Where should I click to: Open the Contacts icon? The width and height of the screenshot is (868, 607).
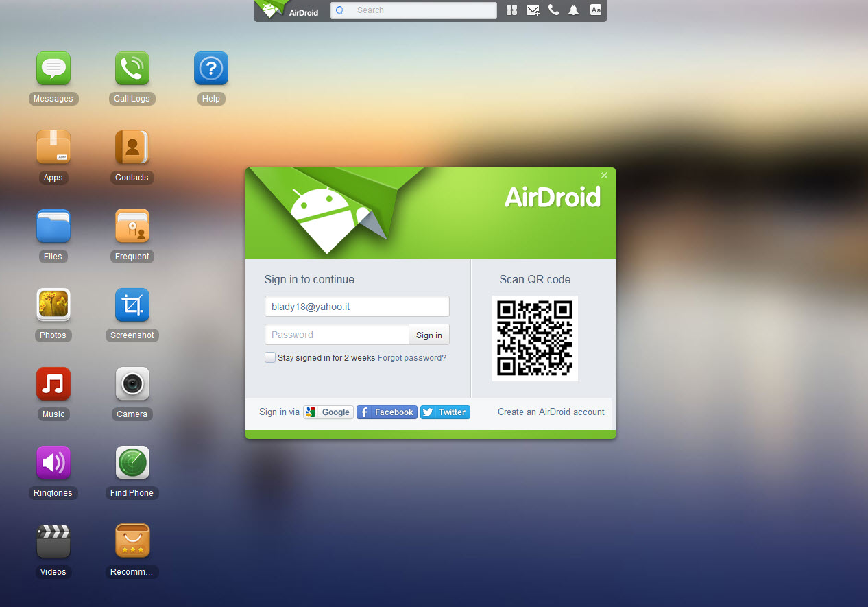[x=132, y=147]
